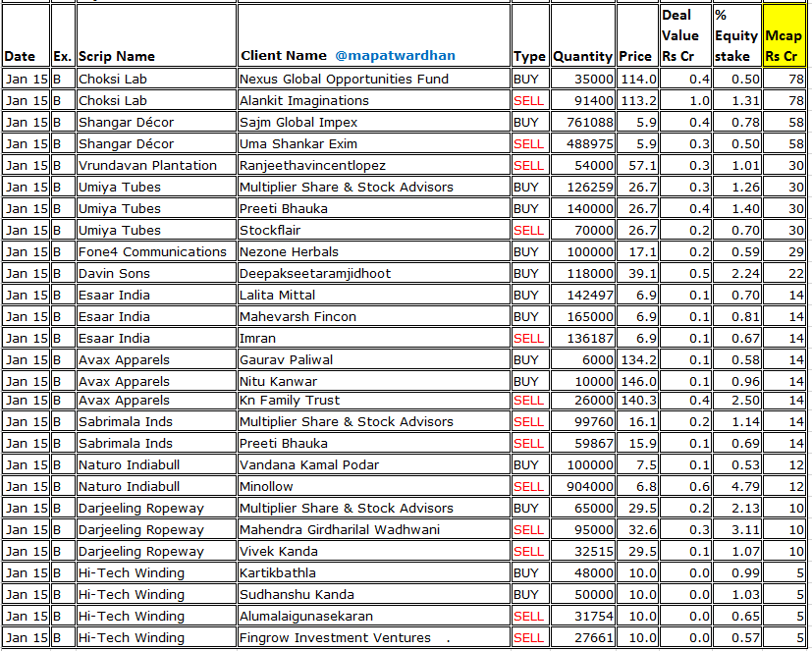Click Gaurav Paliwal client name
Viewport: 812px width, 651px height.
(286, 360)
